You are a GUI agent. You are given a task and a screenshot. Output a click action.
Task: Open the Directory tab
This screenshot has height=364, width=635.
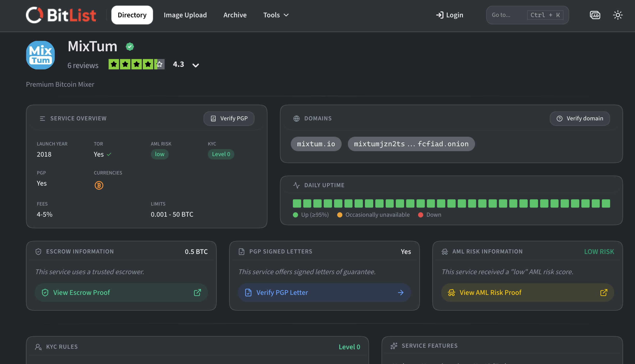[x=132, y=15]
